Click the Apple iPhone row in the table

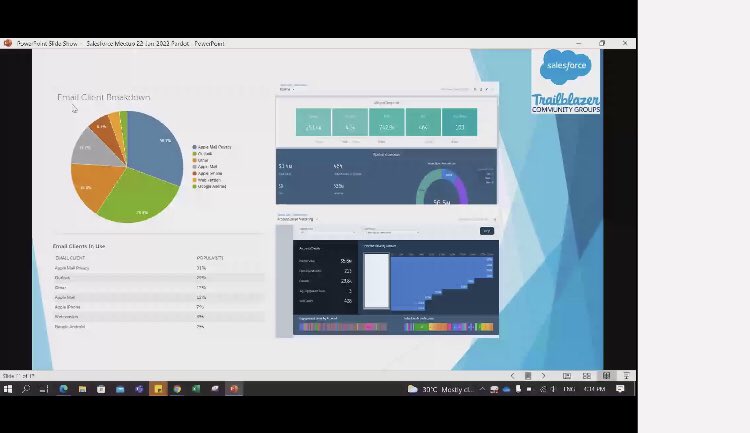pos(158,307)
